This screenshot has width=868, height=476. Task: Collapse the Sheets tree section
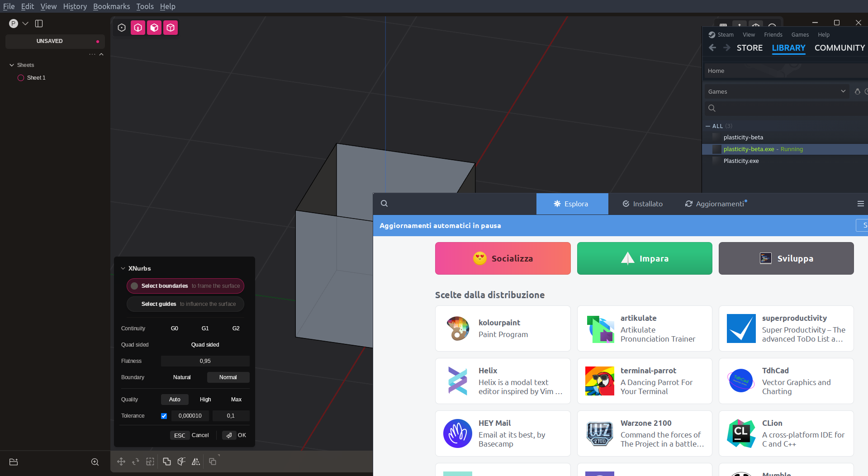point(12,65)
